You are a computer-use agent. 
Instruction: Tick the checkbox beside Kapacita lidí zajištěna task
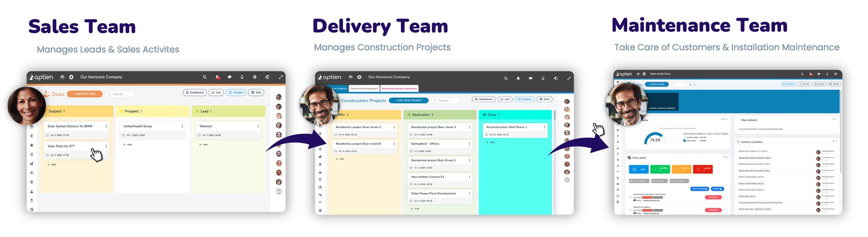click(x=630, y=210)
